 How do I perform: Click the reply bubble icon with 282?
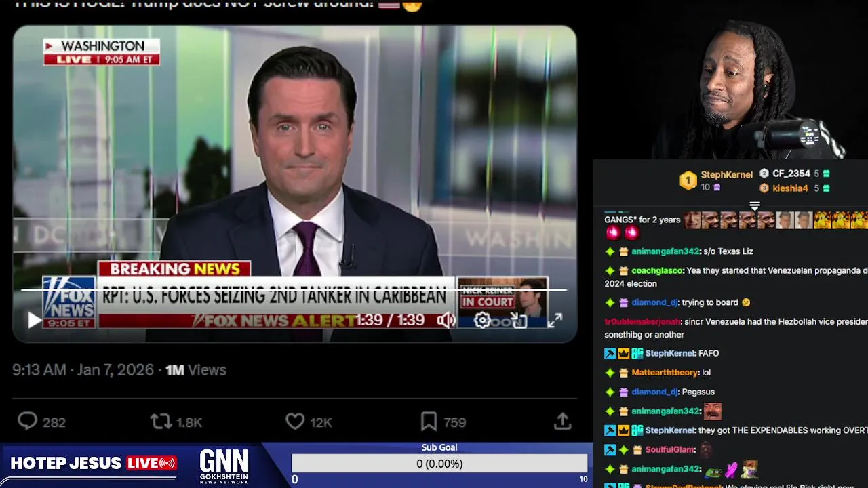coord(27,422)
